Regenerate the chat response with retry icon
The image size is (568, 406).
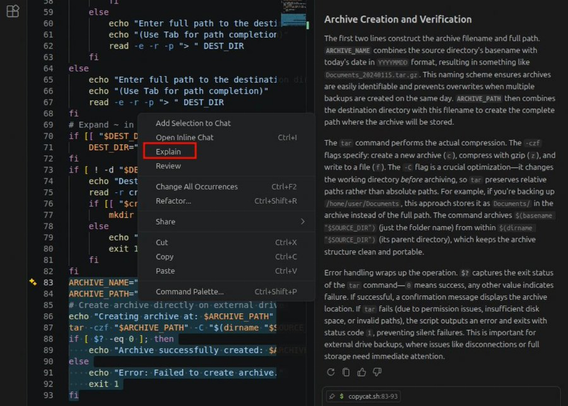(330, 372)
